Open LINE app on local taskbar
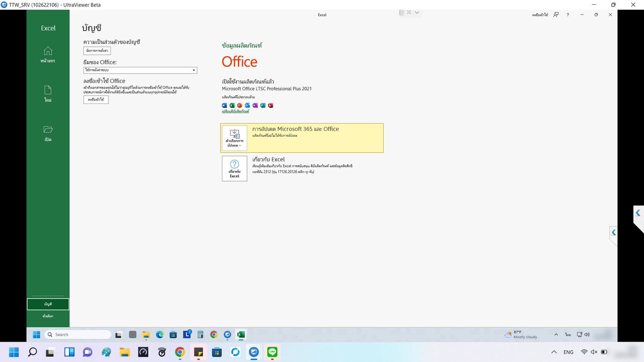 click(273, 352)
